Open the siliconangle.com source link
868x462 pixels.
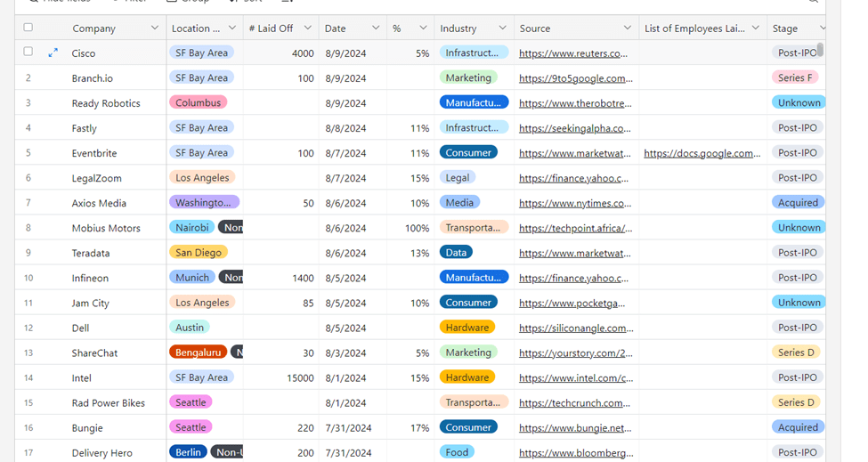click(x=576, y=328)
